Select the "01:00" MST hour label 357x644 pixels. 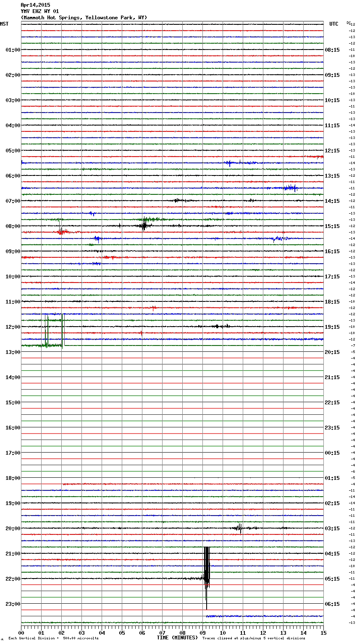click(x=13, y=50)
